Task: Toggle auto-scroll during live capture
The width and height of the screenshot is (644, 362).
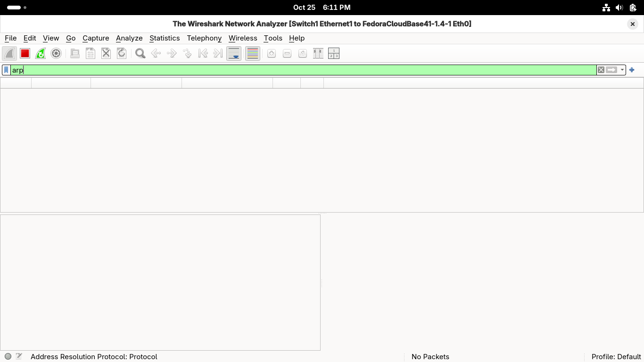Action: (234, 54)
